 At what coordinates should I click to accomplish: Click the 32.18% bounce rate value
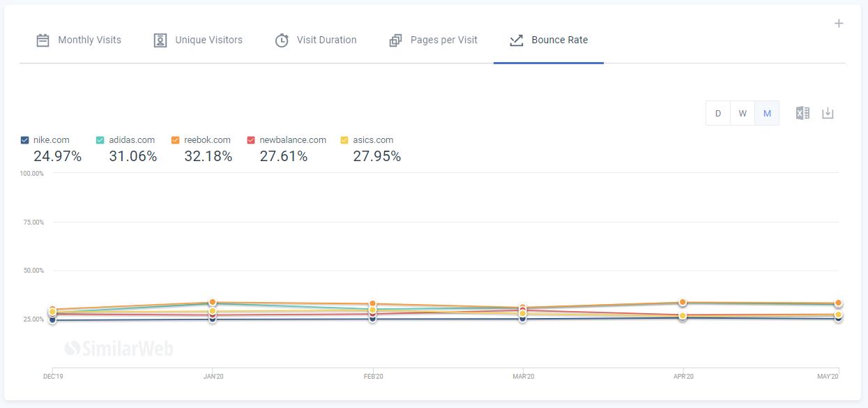click(x=208, y=156)
